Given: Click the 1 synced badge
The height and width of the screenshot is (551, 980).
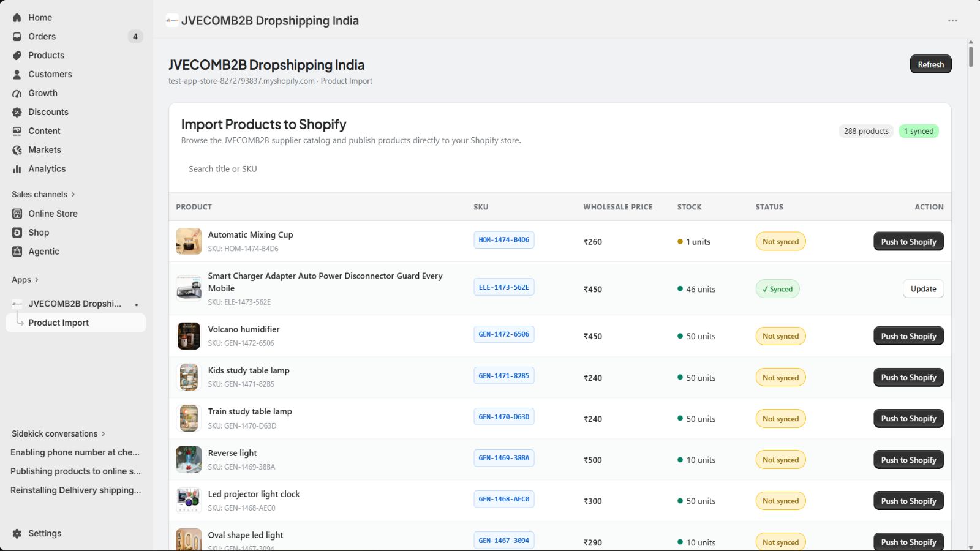Looking at the screenshot, I should pos(919,131).
